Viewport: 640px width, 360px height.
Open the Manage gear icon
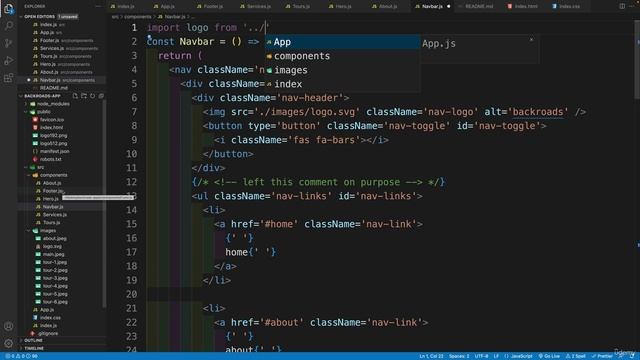(x=8, y=343)
